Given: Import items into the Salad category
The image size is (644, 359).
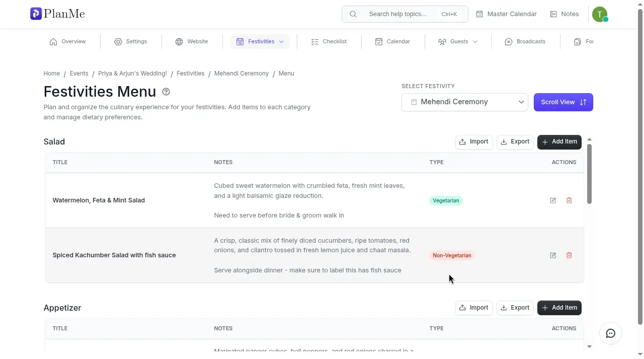Looking at the screenshot, I should tap(474, 142).
